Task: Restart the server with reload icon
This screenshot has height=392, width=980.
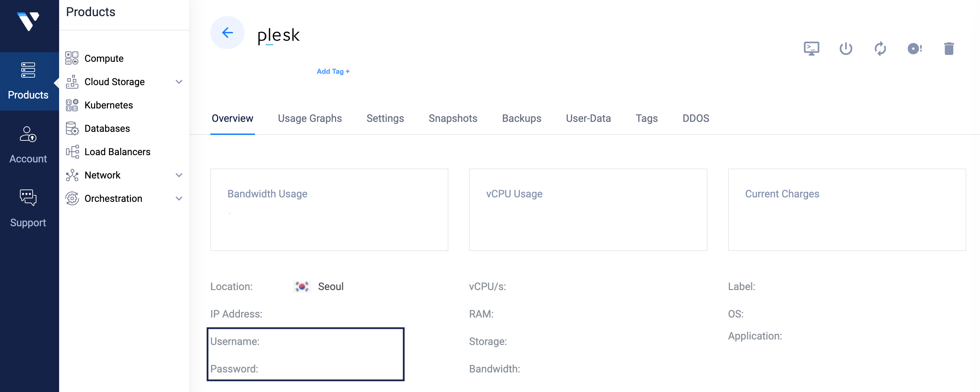Action: tap(880, 49)
